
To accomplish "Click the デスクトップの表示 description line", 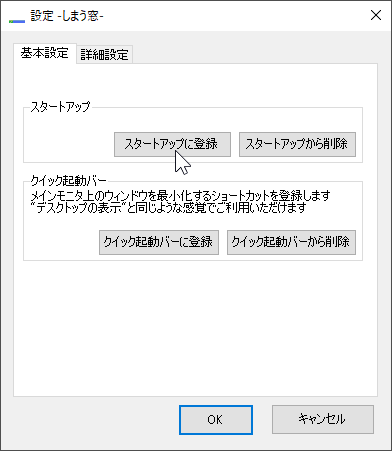I will coord(168,208).
